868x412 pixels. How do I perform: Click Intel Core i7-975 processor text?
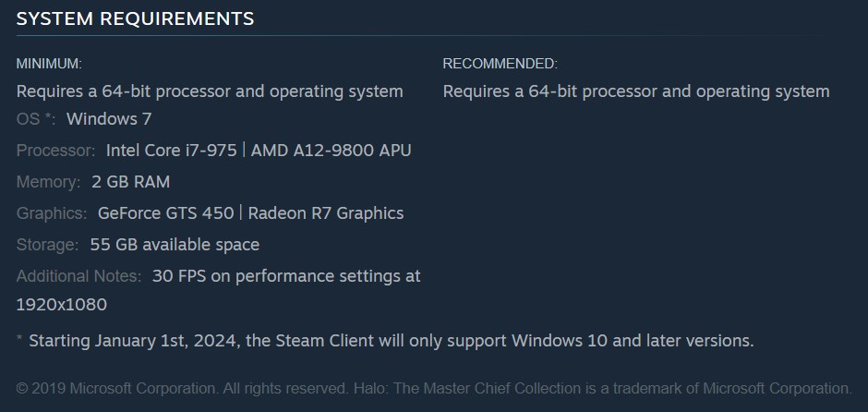pos(172,151)
